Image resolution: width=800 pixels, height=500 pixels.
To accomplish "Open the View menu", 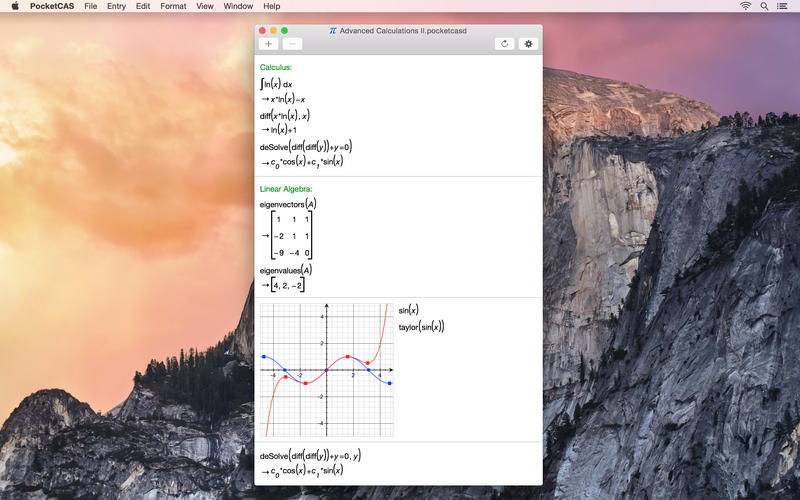I will pyautogui.click(x=205, y=6).
